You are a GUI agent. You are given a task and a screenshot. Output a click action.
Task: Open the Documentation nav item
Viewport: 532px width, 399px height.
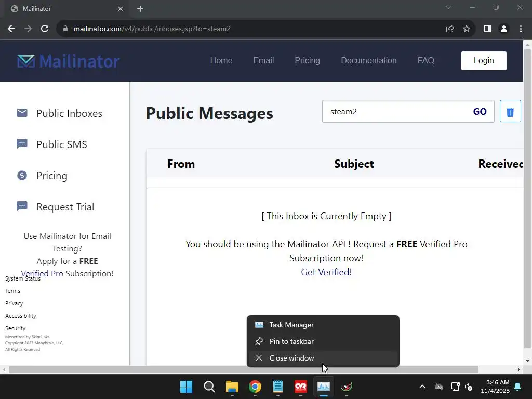coord(368,60)
